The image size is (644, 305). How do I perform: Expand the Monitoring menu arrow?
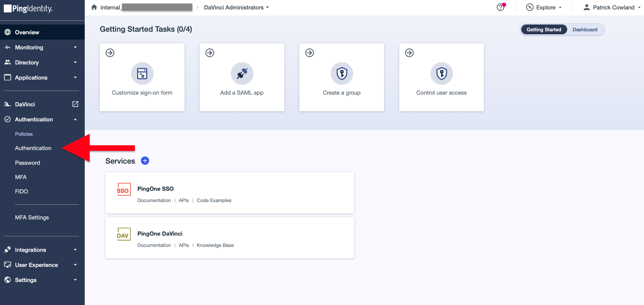[75, 47]
